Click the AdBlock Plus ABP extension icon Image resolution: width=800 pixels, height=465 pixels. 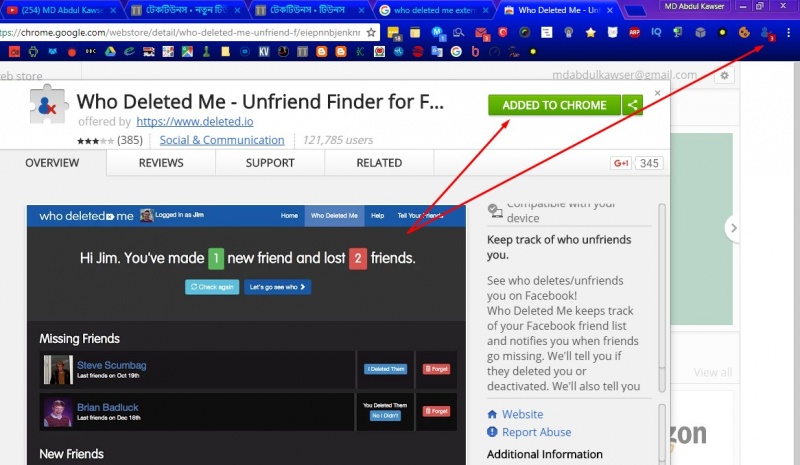[x=634, y=33]
